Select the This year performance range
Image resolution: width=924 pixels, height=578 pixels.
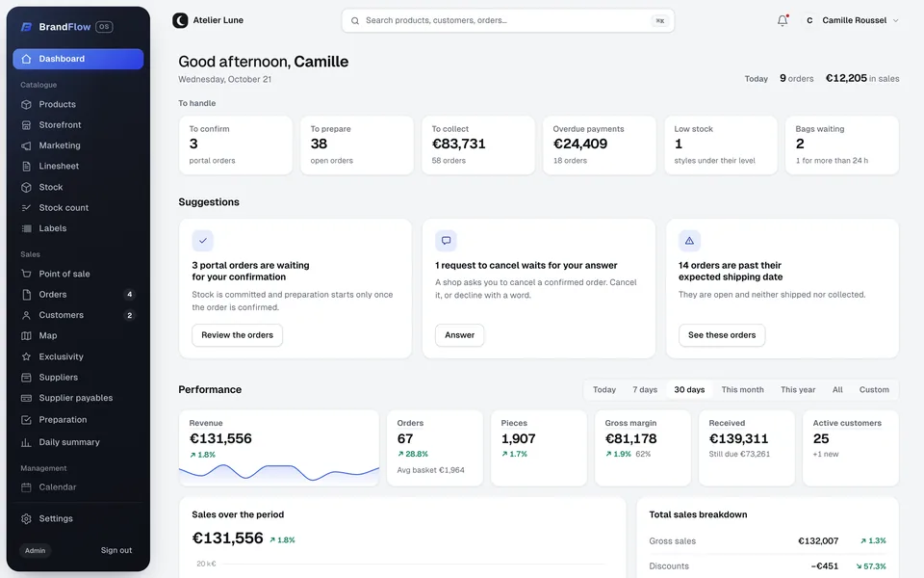[x=798, y=390]
